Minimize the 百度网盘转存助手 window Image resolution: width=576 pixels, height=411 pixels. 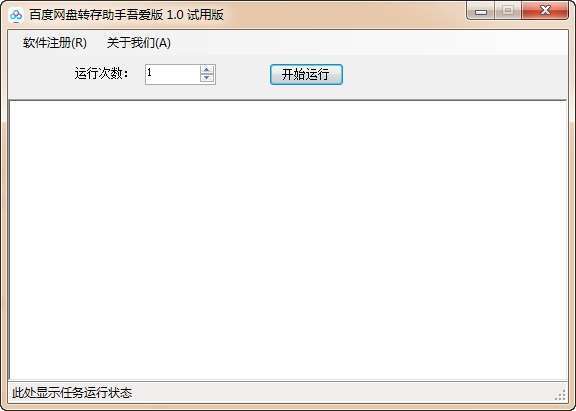[480, 11]
